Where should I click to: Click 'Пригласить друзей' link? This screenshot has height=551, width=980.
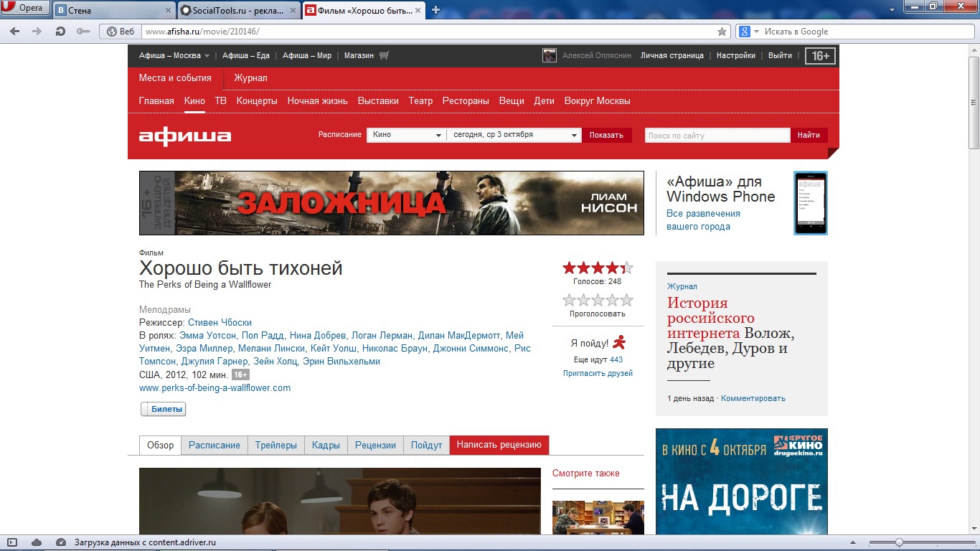(x=598, y=373)
